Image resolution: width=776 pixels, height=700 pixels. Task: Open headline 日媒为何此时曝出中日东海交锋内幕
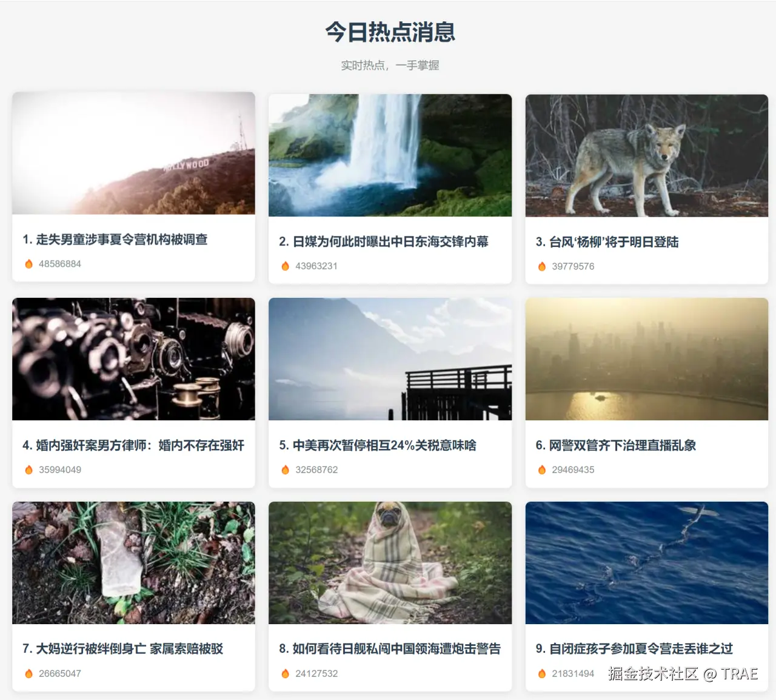pyautogui.click(x=384, y=241)
